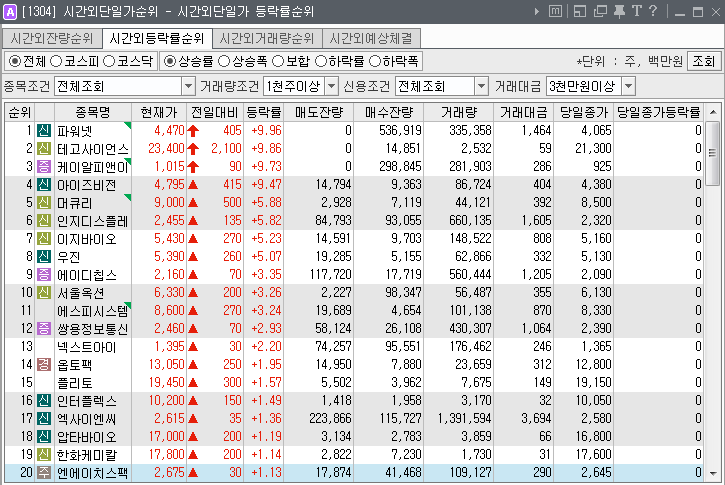The image size is (725, 485).
Task: Click the 신 badge next to 압타바이오
Action: pyautogui.click(x=44, y=437)
